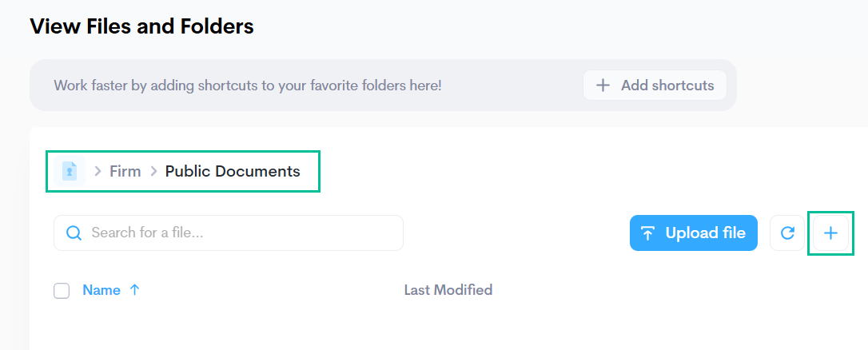Image resolution: width=868 pixels, height=350 pixels.
Task: Select the Public Documents breadcrumb item
Action: (x=233, y=171)
